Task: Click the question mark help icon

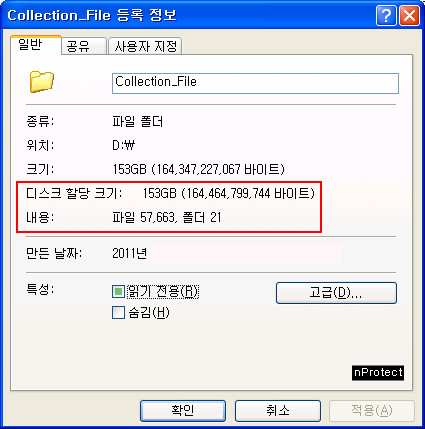Action: click(386, 15)
